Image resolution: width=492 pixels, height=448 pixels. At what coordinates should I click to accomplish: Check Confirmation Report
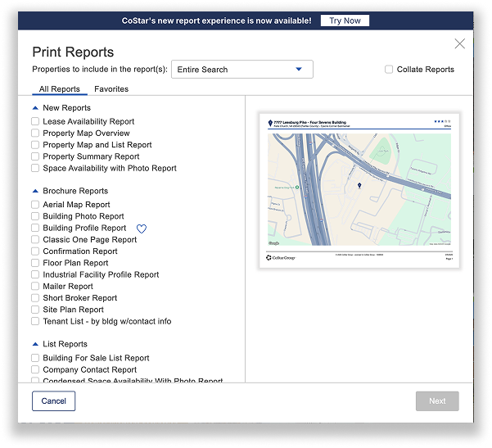pyautogui.click(x=35, y=251)
